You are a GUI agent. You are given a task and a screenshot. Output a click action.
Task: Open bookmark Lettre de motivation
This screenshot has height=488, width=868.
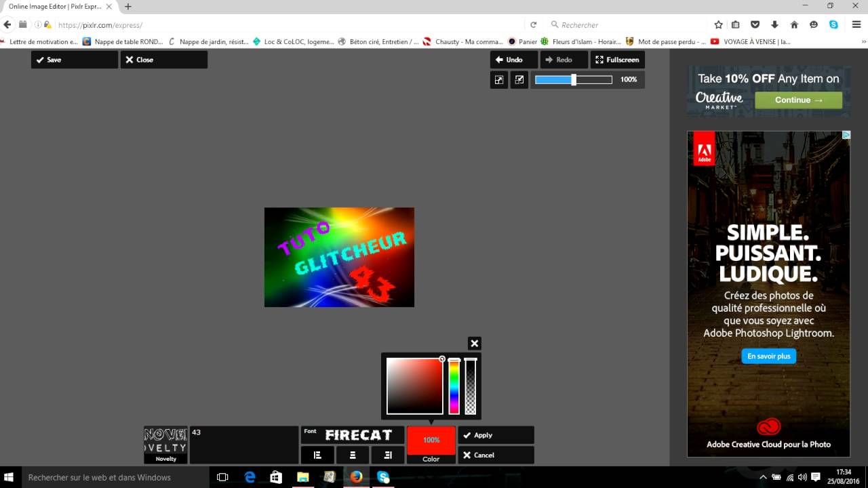coord(39,41)
